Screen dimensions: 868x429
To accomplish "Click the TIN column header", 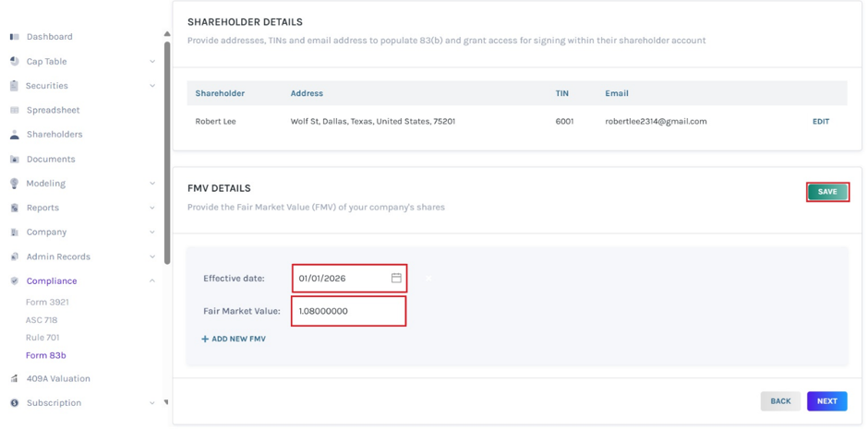I will click(x=561, y=93).
